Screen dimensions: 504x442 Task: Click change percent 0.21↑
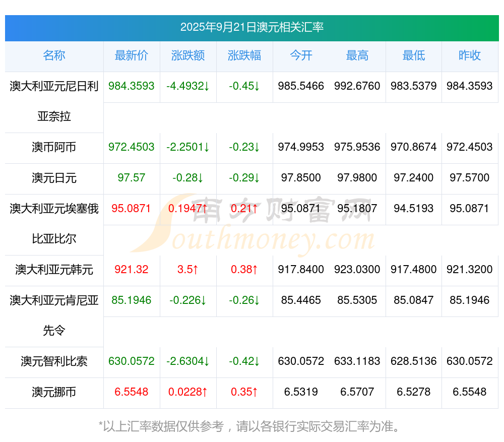244,209
